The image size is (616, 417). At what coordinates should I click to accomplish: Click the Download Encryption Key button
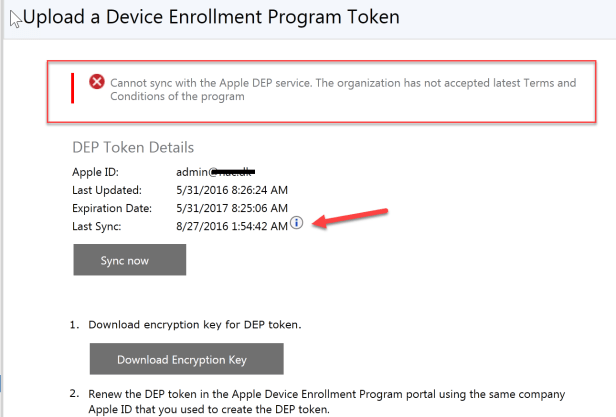(x=187, y=359)
